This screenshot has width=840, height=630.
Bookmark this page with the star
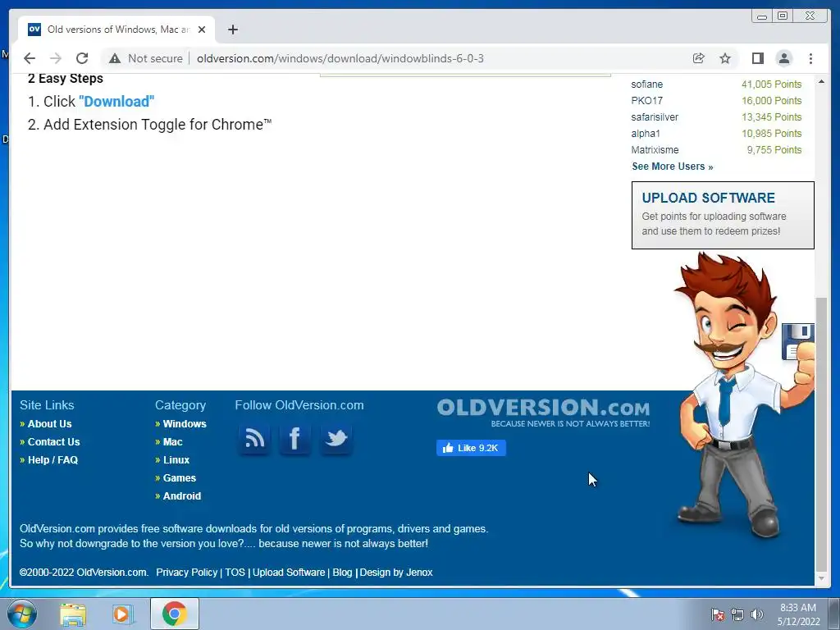(725, 58)
